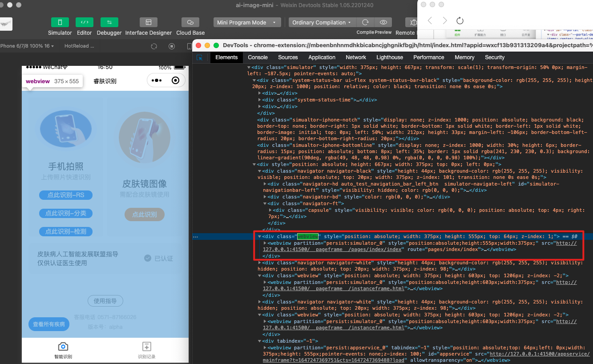Expand the capsule div node
The height and width of the screenshot is (364, 593).
click(x=270, y=210)
